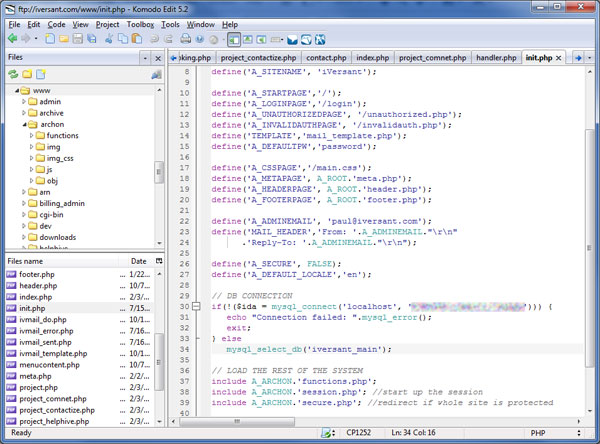Refresh the remote Files listing
Viewport: 600px width, 444px height.
(13, 74)
